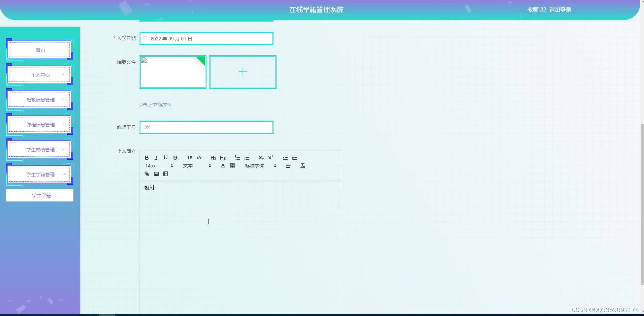Go to 首页 in the sidebar
The height and width of the screenshot is (316, 644).
40,50
